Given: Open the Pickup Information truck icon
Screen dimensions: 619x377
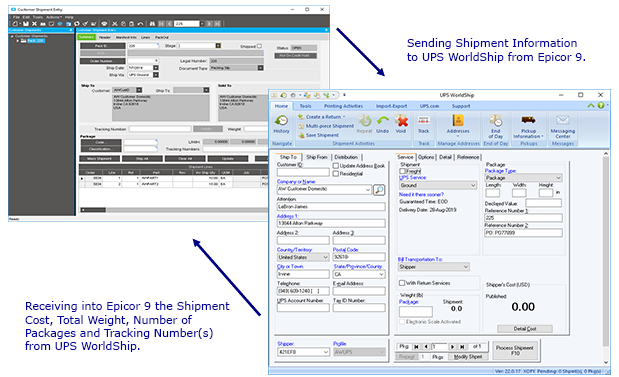Looking at the screenshot, I should point(528,126).
